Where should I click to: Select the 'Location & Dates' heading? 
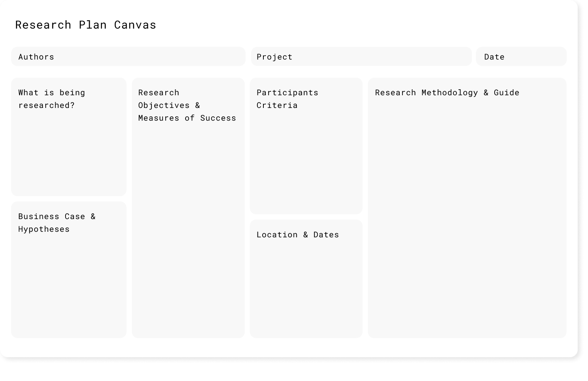(x=298, y=235)
